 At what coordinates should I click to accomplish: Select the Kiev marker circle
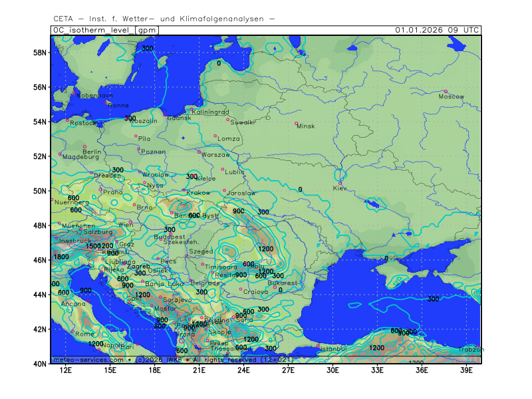coord(340,183)
